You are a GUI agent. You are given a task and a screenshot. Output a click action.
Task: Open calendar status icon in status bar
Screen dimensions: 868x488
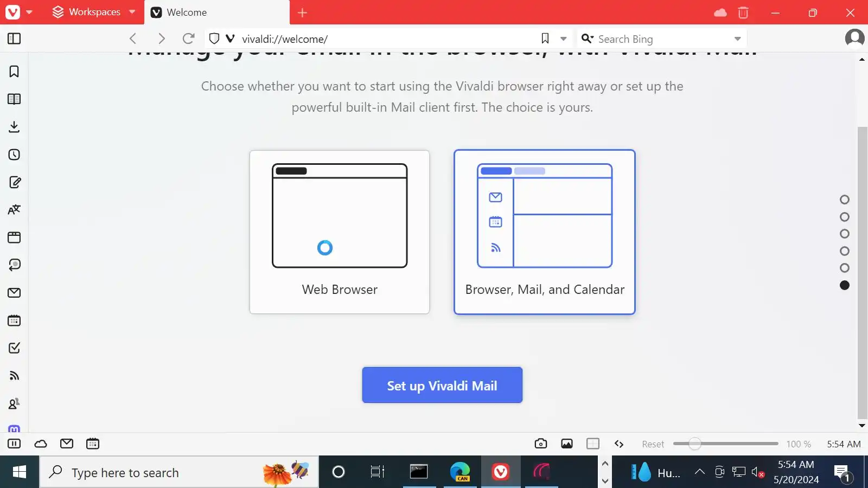pyautogui.click(x=93, y=444)
